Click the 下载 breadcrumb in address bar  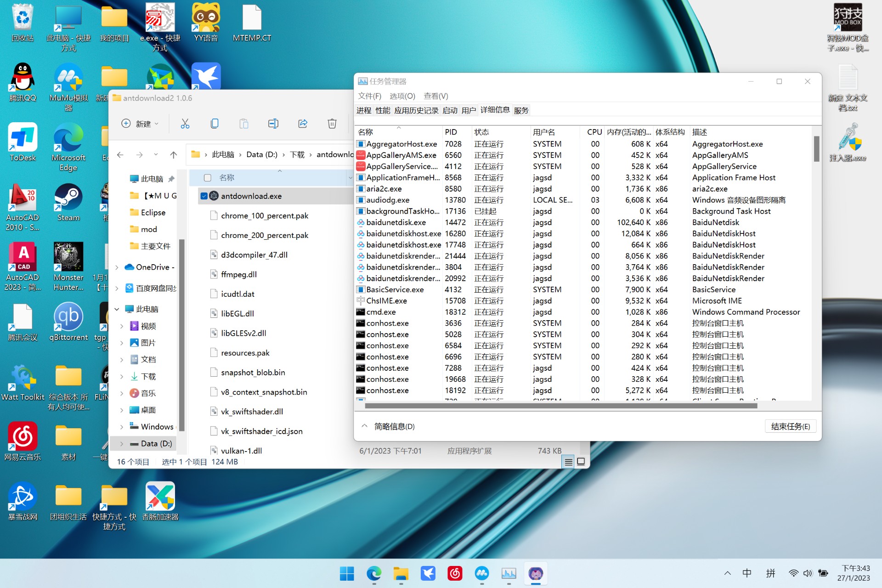tap(297, 155)
